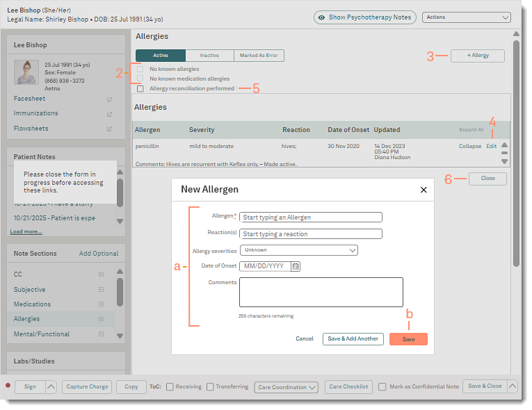Open the Date of Onset calendar picker
The height and width of the screenshot is (410, 532).
coord(296,266)
